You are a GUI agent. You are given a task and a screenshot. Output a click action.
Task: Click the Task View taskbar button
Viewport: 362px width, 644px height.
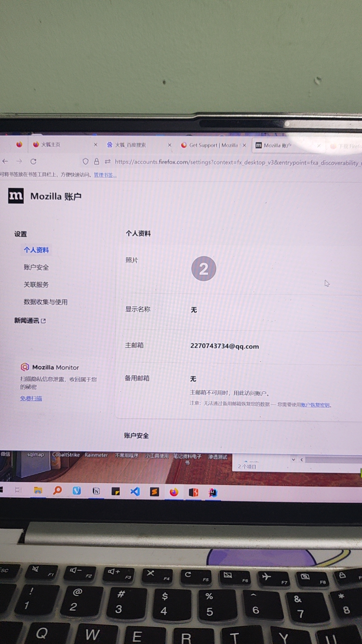(18, 490)
